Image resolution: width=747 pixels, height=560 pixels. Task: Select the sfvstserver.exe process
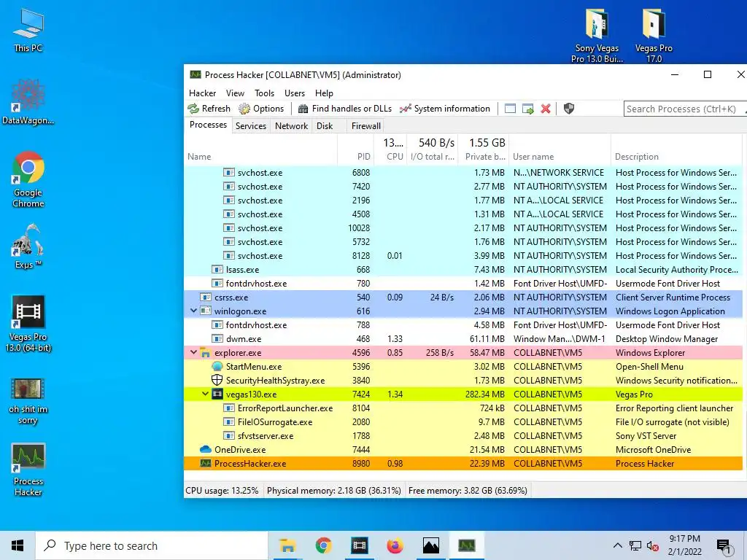click(463, 436)
